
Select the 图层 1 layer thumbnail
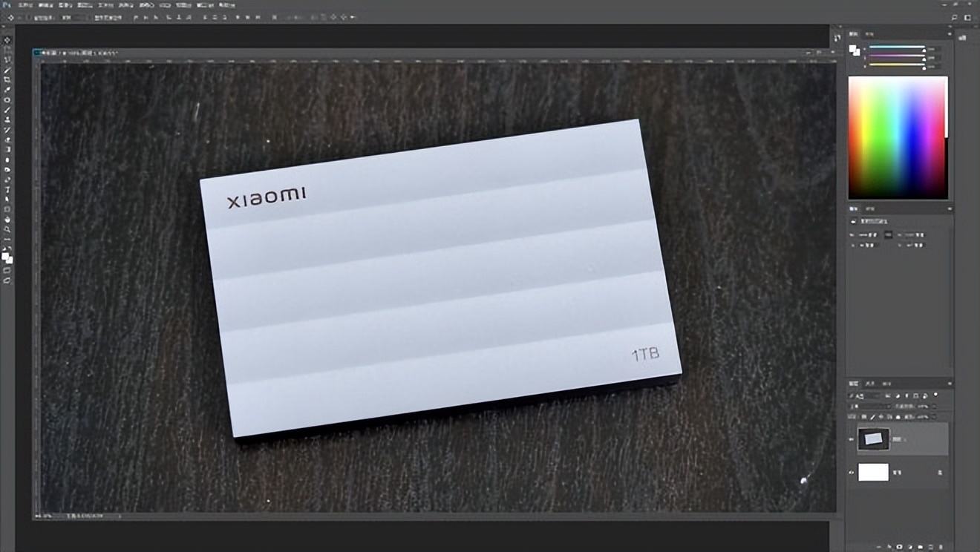pos(873,439)
